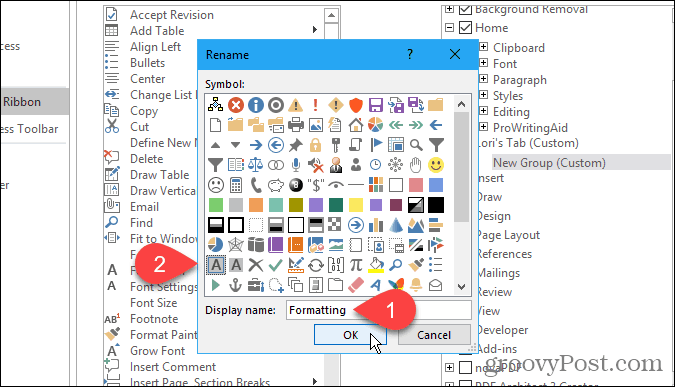Pick the yellow color square symbol
Viewport: 675px width, 387px height.
(x=356, y=205)
